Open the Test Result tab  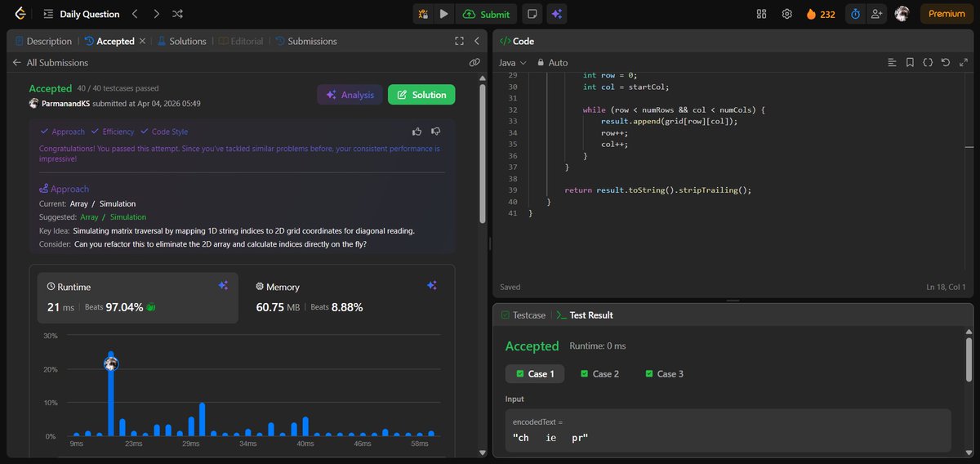pyautogui.click(x=585, y=315)
